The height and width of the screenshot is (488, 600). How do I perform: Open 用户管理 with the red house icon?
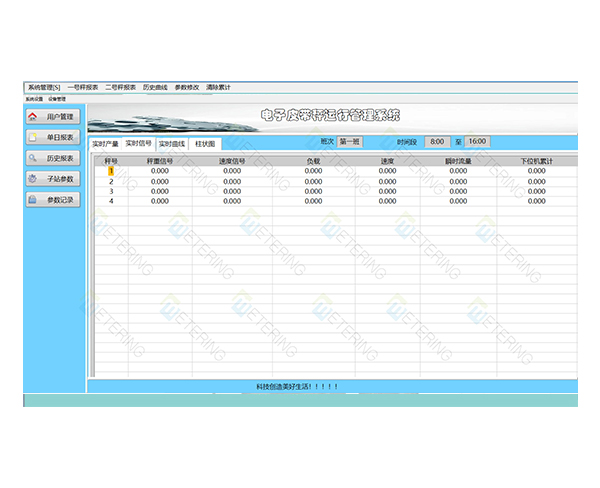click(53, 116)
